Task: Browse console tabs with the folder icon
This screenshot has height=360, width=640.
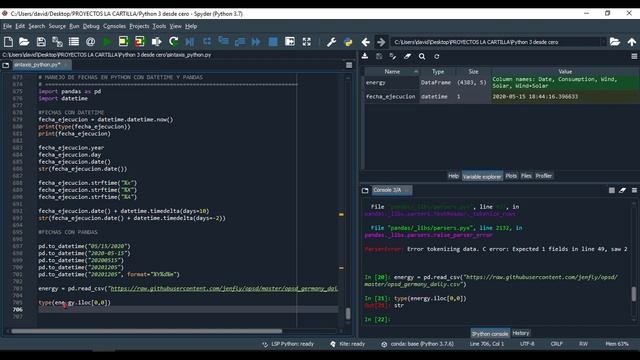Action: click(365, 190)
